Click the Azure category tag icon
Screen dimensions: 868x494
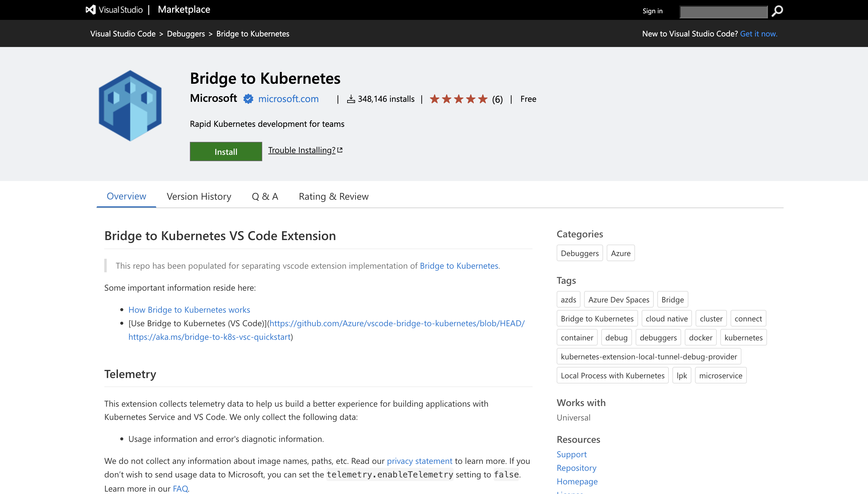coord(620,253)
